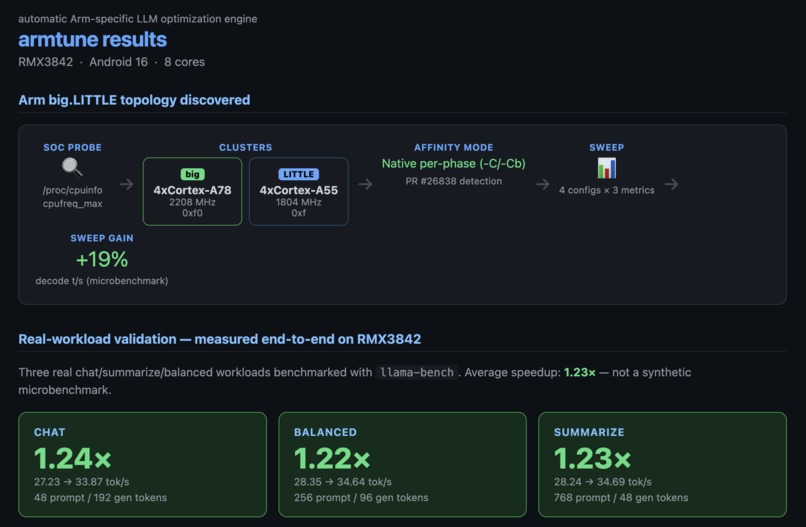Click the bar chart sweep icon
This screenshot has width=806, height=527.
607,168
